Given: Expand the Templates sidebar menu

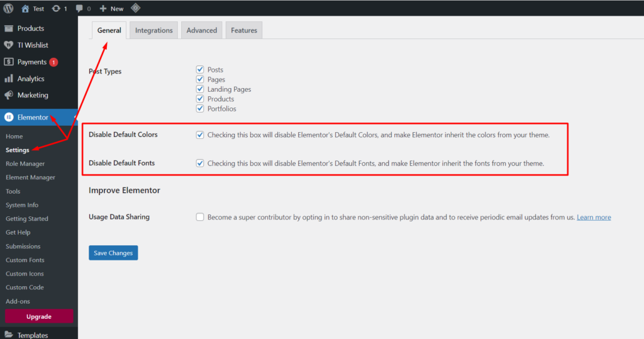Looking at the screenshot, I should tap(33, 335).
